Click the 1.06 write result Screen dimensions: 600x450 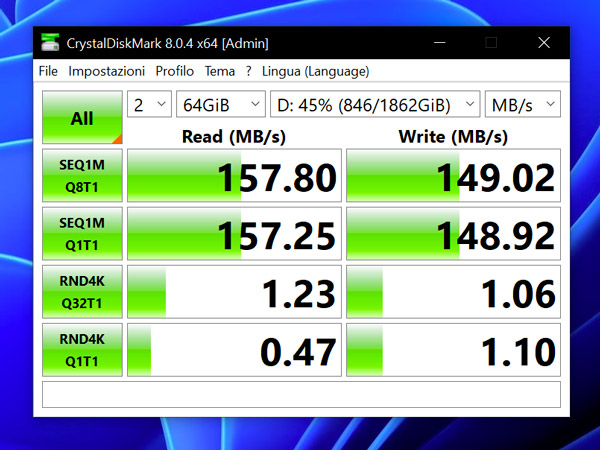click(x=453, y=292)
